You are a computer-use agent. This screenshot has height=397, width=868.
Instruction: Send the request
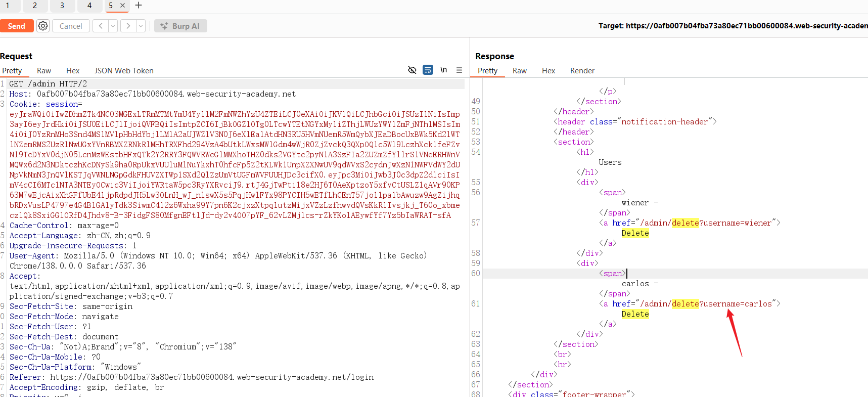[16, 26]
